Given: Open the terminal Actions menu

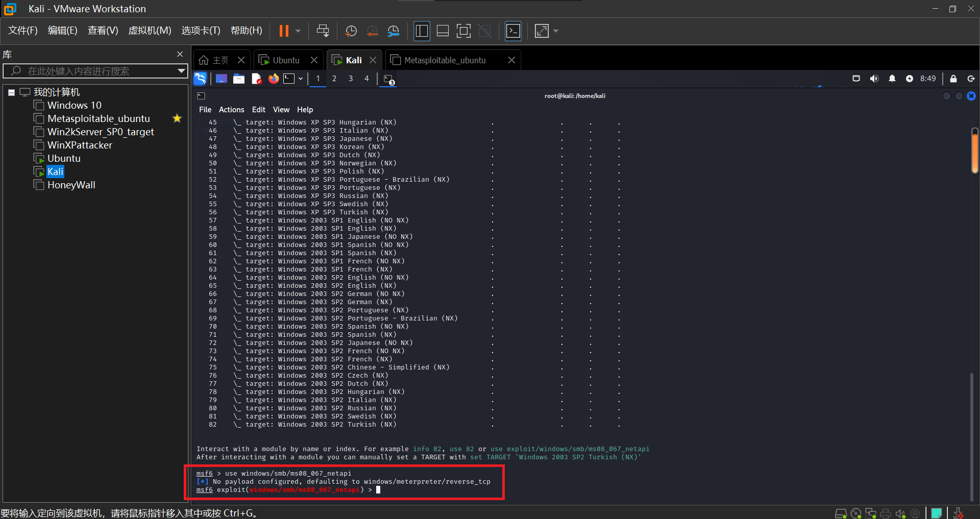Looking at the screenshot, I should click(x=232, y=110).
